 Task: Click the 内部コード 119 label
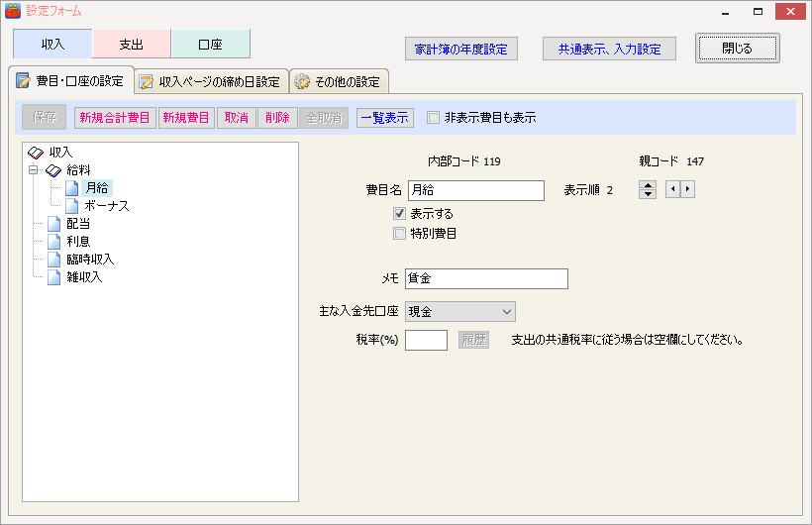[464, 161]
